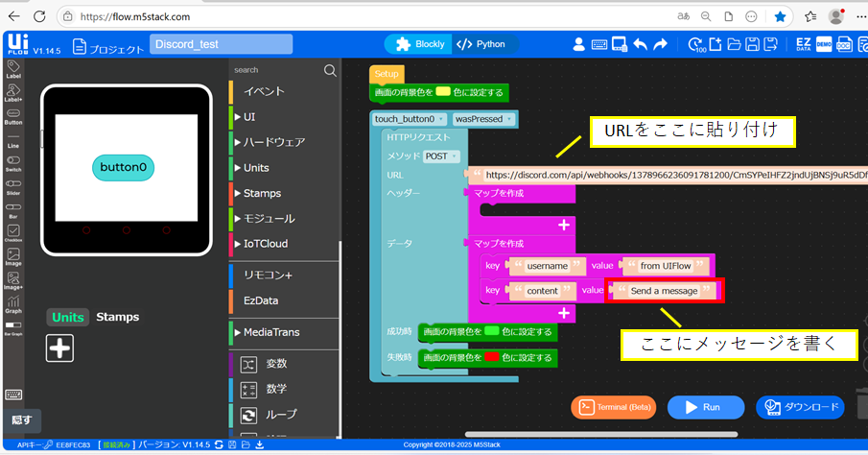Select the Switch UI element tool
Viewport: 868px width, 455px height.
click(13, 164)
